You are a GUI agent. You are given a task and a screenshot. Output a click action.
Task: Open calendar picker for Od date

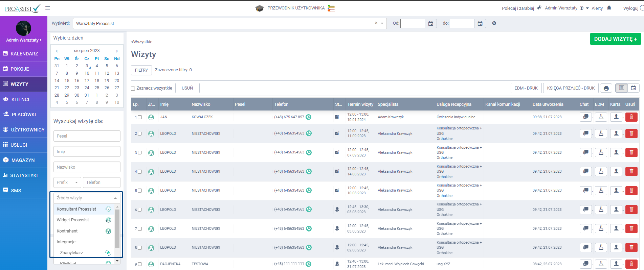[x=431, y=23]
